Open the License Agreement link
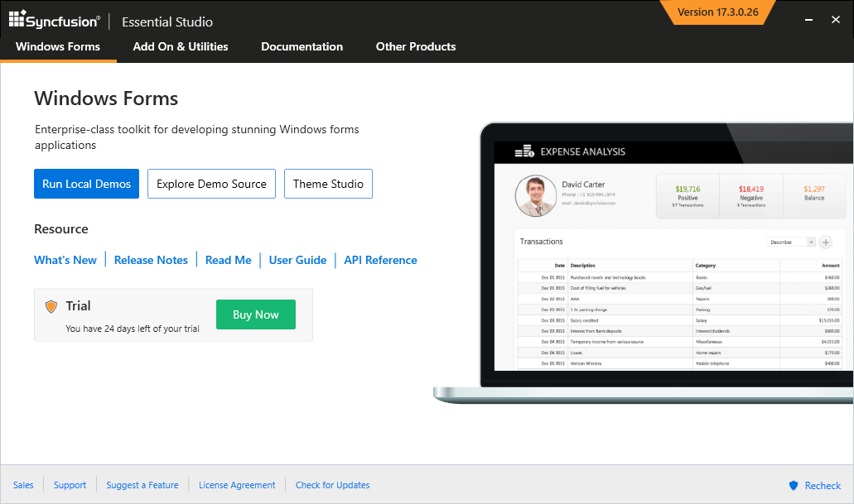This screenshot has width=854, height=504. 237,485
